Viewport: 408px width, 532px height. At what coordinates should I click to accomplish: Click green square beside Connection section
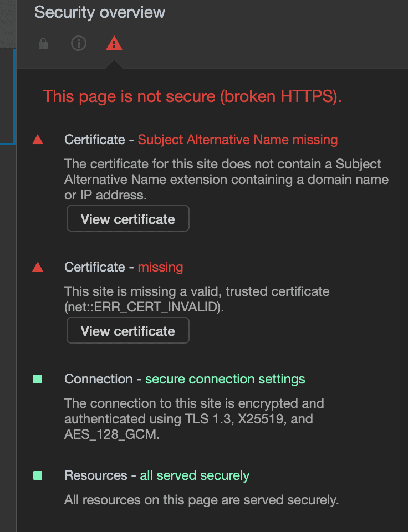(x=38, y=379)
